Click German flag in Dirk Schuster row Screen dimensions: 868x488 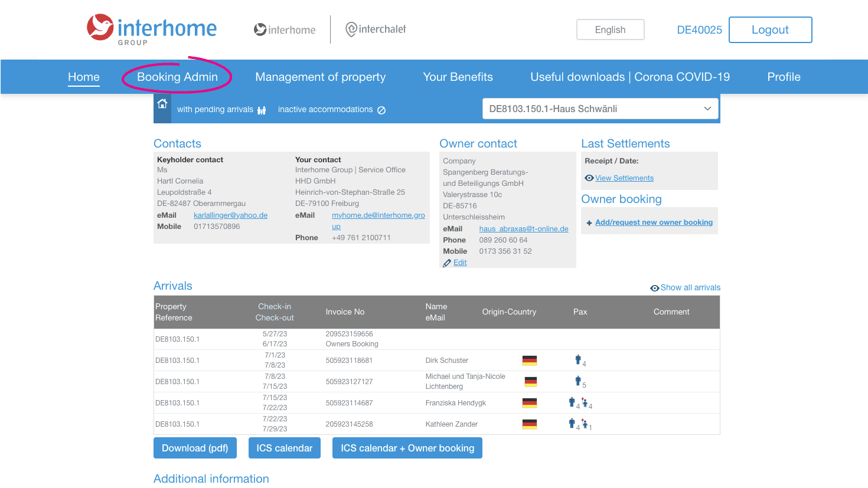(530, 361)
